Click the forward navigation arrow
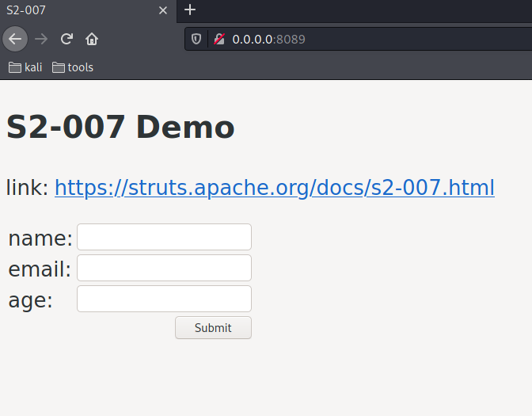This screenshot has width=532, height=416. 41,39
